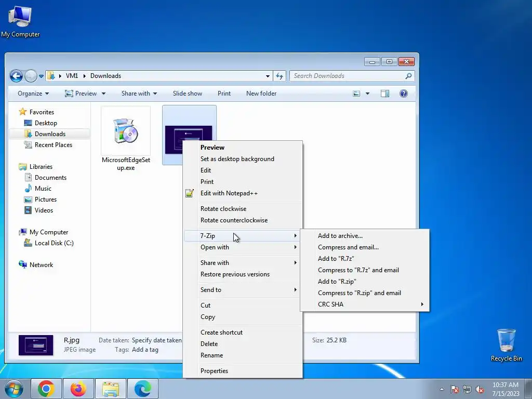
Task: Click Add a tag in details pane
Action: point(145,350)
